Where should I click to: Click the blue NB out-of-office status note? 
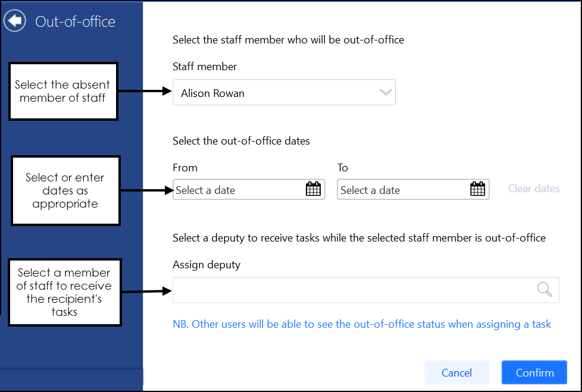click(x=362, y=324)
